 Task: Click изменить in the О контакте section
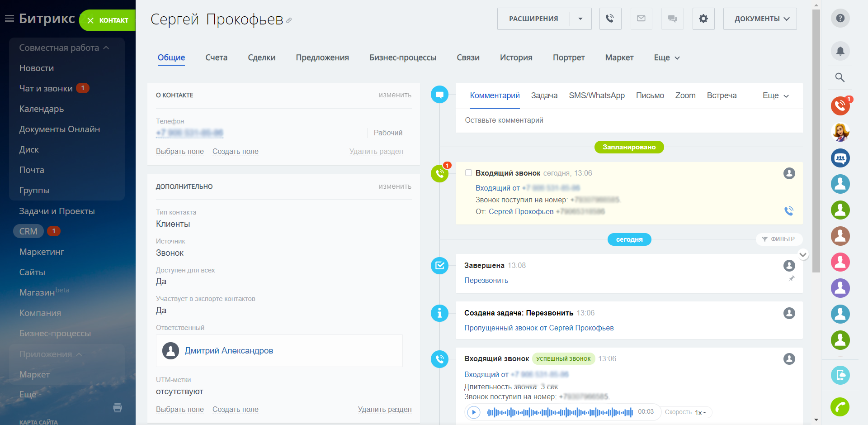click(x=395, y=95)
